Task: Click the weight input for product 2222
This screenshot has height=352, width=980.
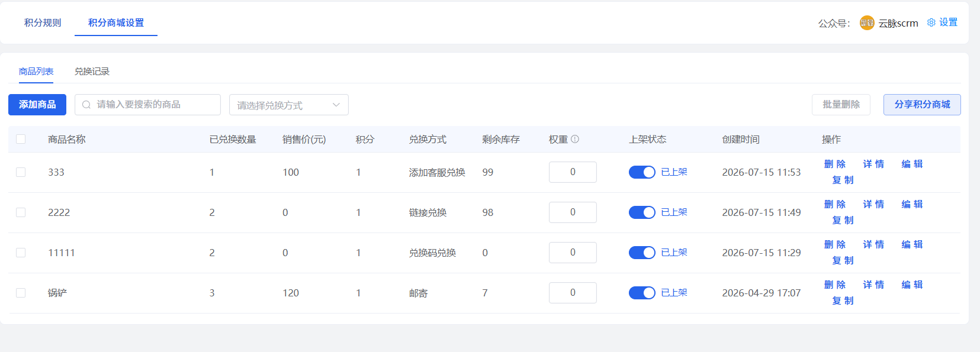Action: click(573, 212)
